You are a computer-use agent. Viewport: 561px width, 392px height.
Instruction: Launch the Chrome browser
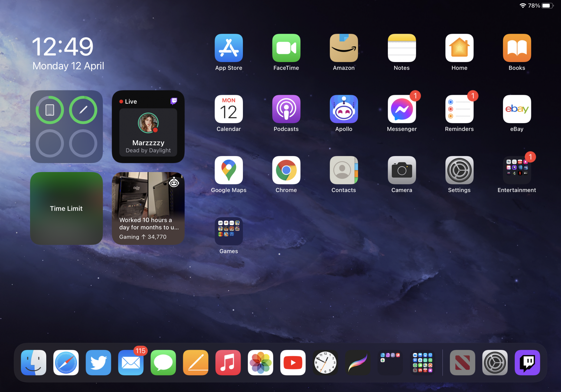point(286,170)
